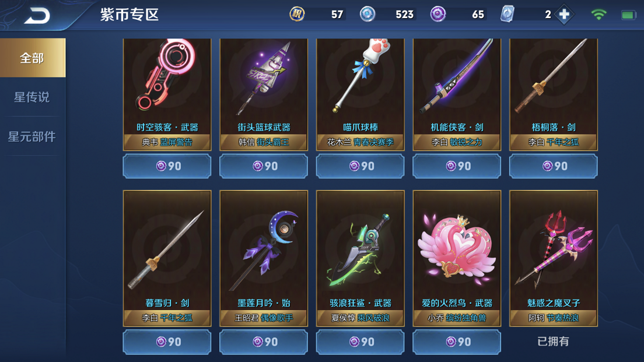Tap the purple coin currency icon

tap(438, 15)
